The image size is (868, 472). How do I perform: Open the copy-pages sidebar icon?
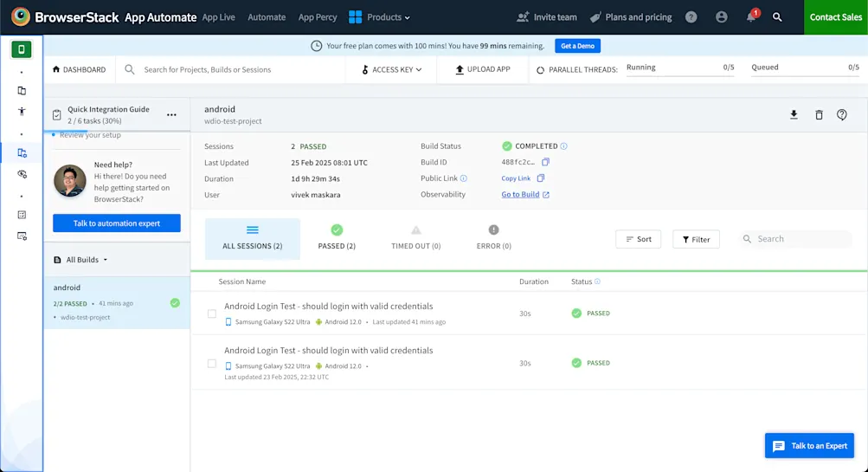pyautogui.click(x=22, y=90)
